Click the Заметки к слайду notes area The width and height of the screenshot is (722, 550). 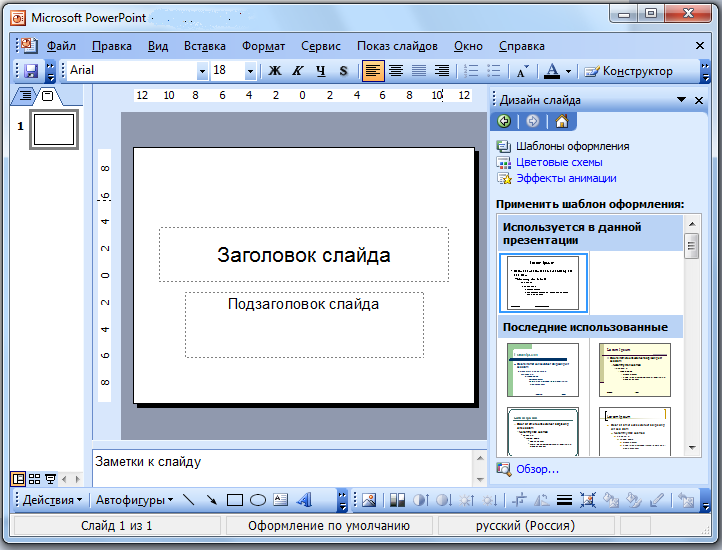click(282, 468)
